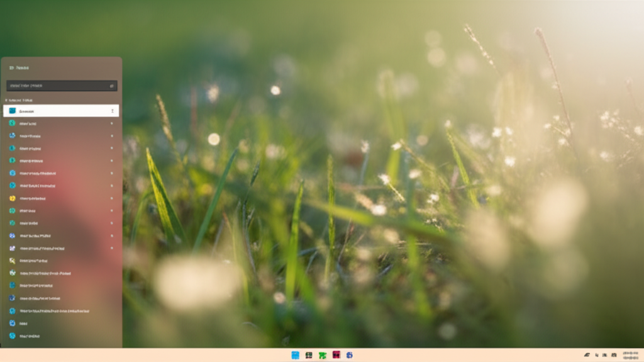
Task: Click the magnifier icon inside the search box
Action: [x=112, y=86]
